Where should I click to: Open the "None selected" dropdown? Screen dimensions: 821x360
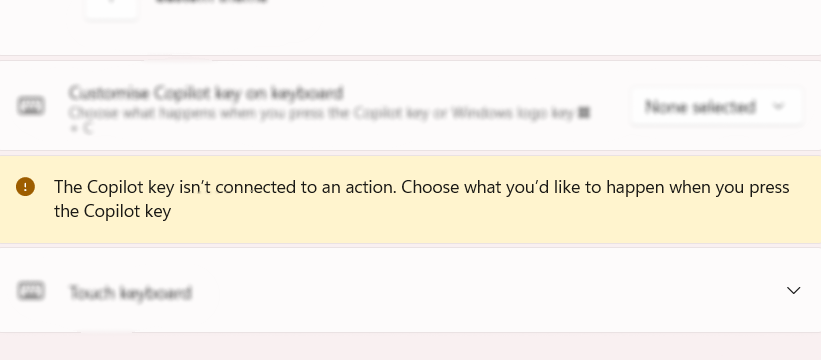pos(717,107)
